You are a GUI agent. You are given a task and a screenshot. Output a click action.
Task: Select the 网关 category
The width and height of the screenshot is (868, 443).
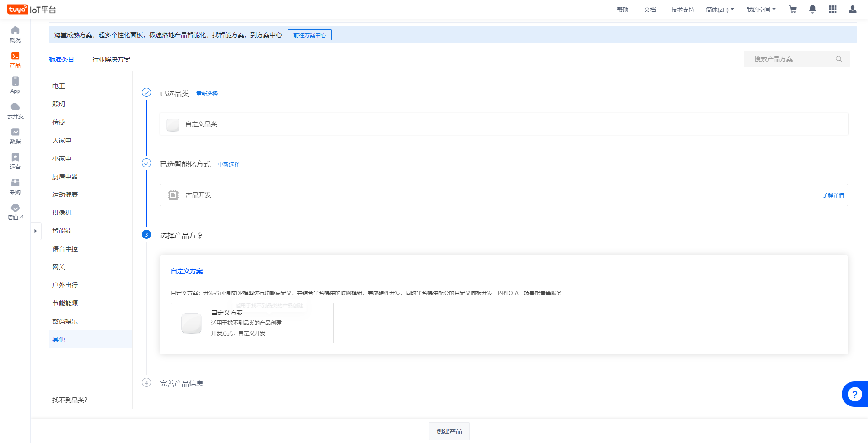[90, 267]
